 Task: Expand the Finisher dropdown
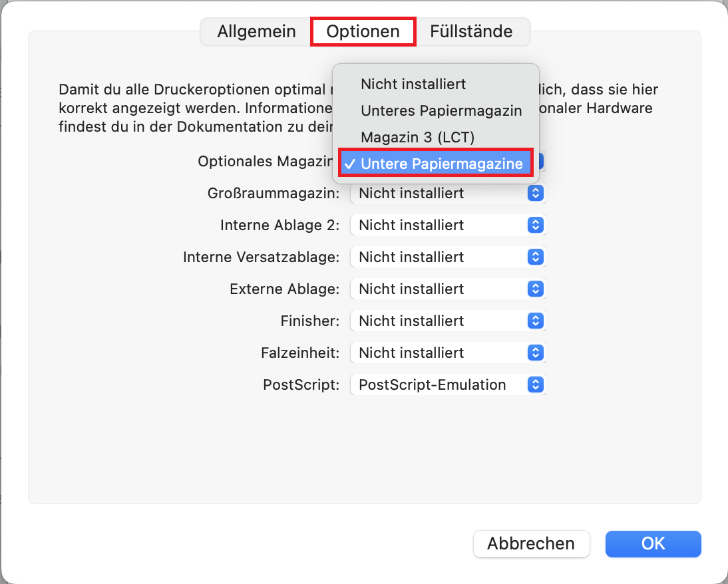pos(447,321)
